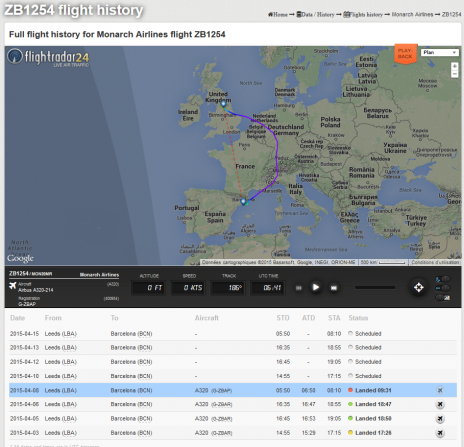Screen dimensions: 464x447
Task: Click the altitude readout 0 FT
Action: coord(149,288)
